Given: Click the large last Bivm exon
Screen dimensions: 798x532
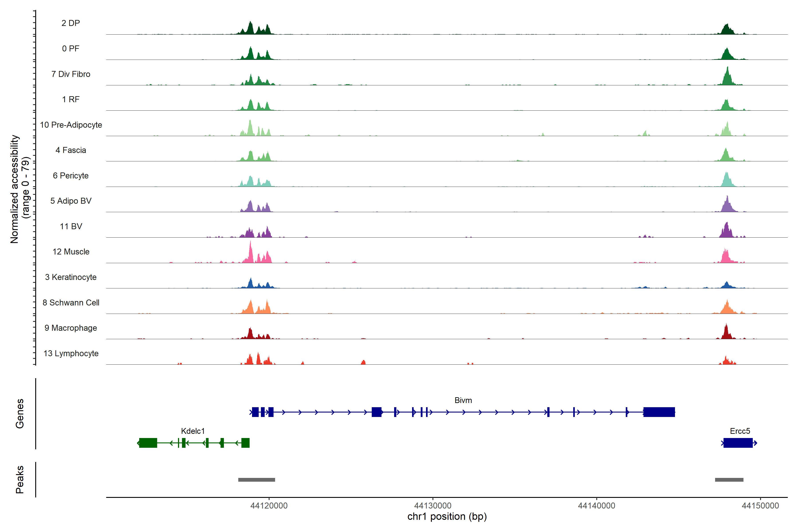Looking at the screenshot, I should click(x=659, y=412).
